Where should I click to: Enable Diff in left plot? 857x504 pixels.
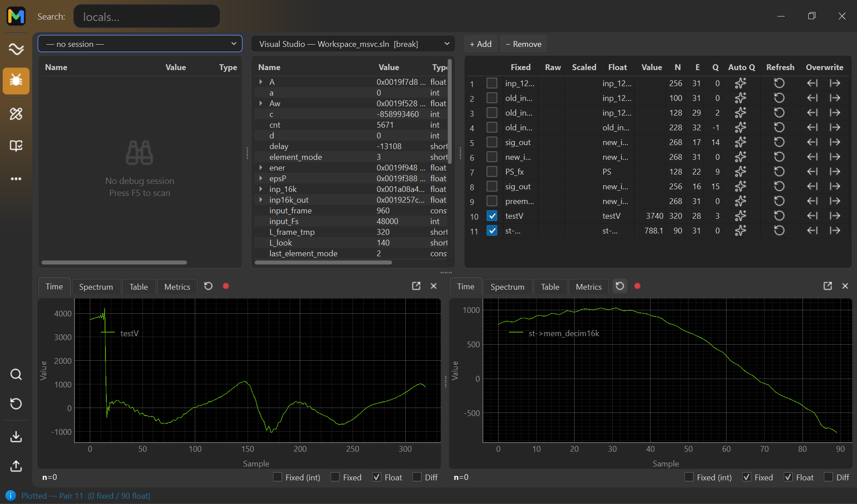417,477
